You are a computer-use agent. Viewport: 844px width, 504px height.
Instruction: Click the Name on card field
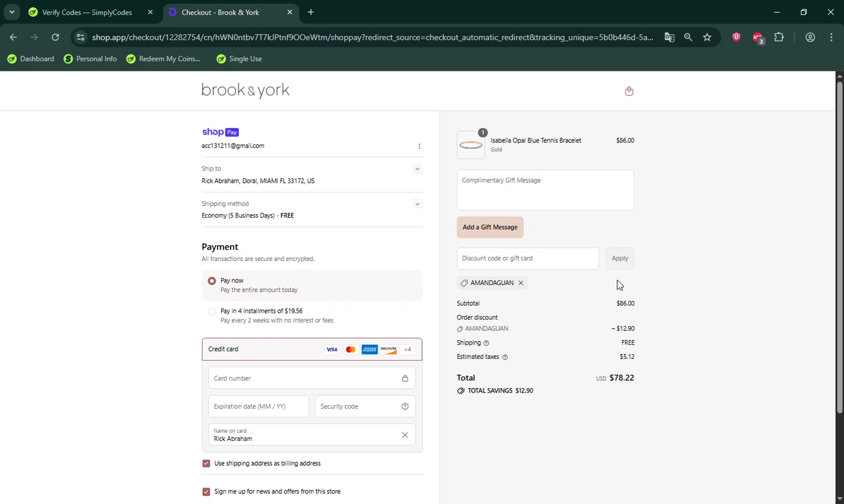[312, 435]
